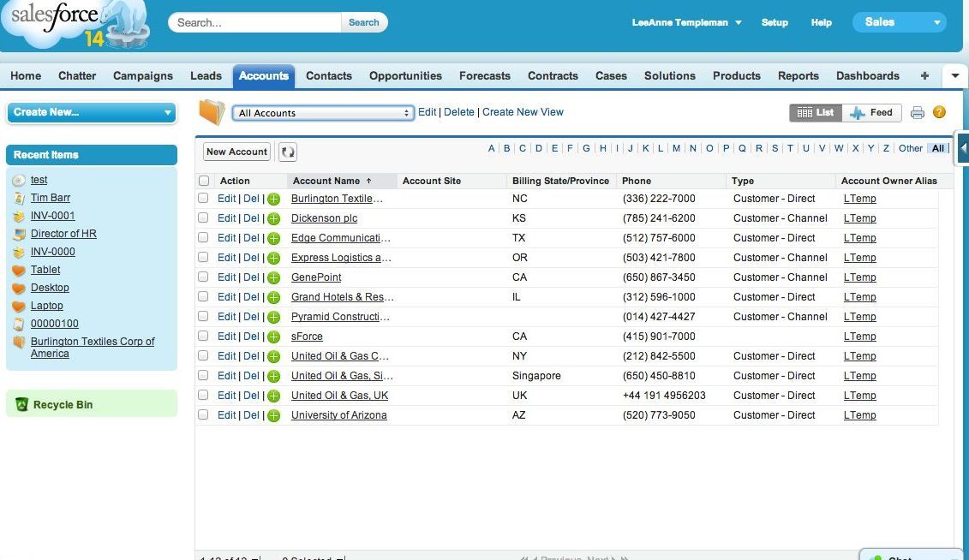The height and width of the screenshot is (560, 969).
Task: Sort by the Billing State/Province column
Action: [560, 181]
